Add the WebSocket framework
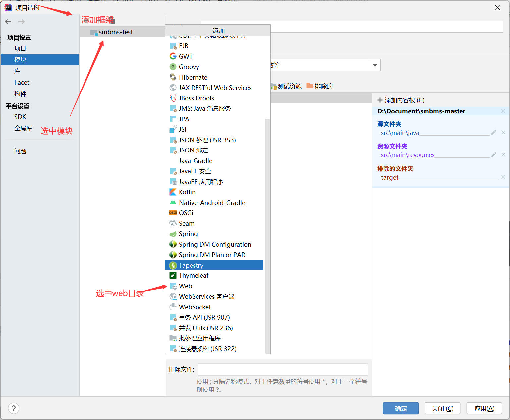The width and height of the screenshot is (510, 420). [214, 307]
